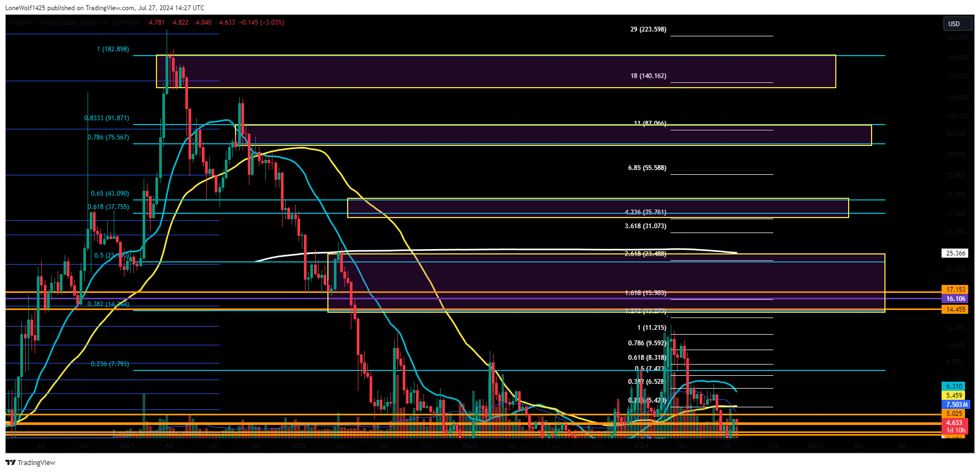The image size is (980, 472).
Task: Click the 2024 label on the time axis
Action: pos(641,446)
